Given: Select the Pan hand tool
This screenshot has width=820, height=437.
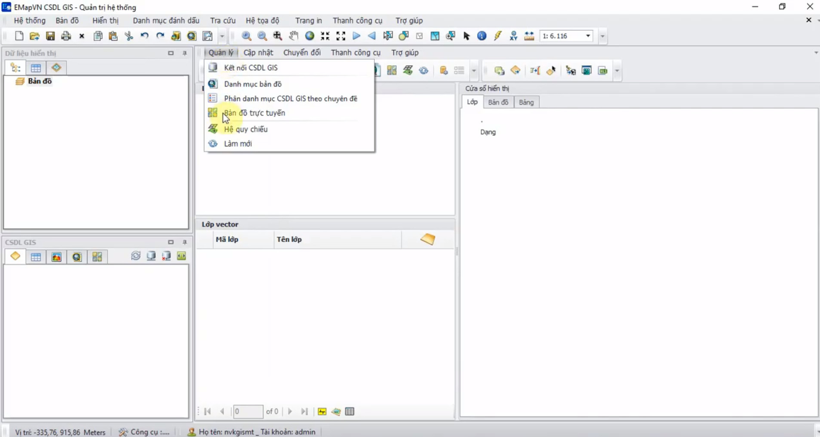Looking at the screenshot, I should (x=294, y=36).
